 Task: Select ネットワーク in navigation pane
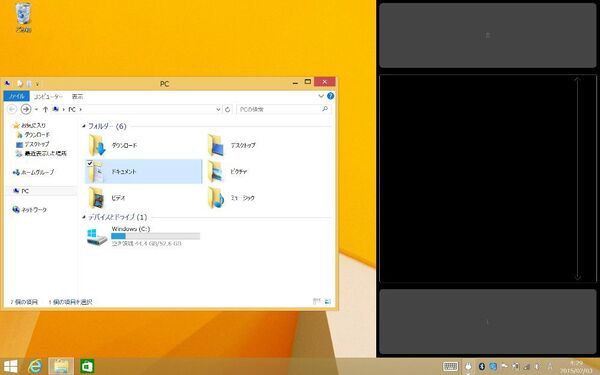point(29,210)
